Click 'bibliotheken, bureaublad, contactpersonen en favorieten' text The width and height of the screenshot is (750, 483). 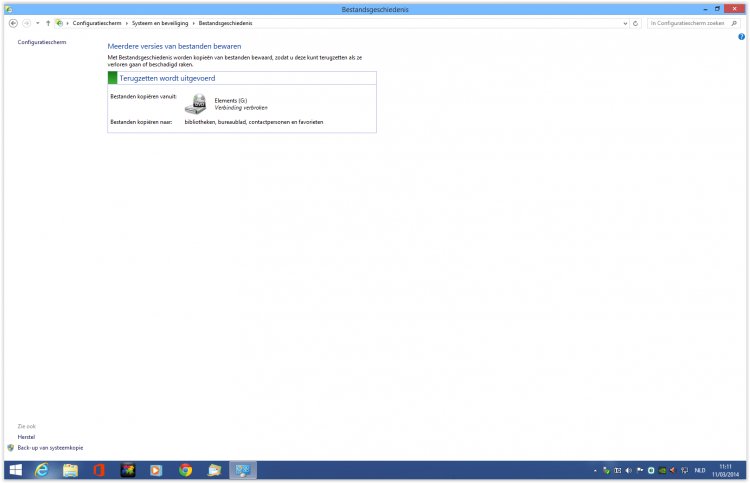254,122
